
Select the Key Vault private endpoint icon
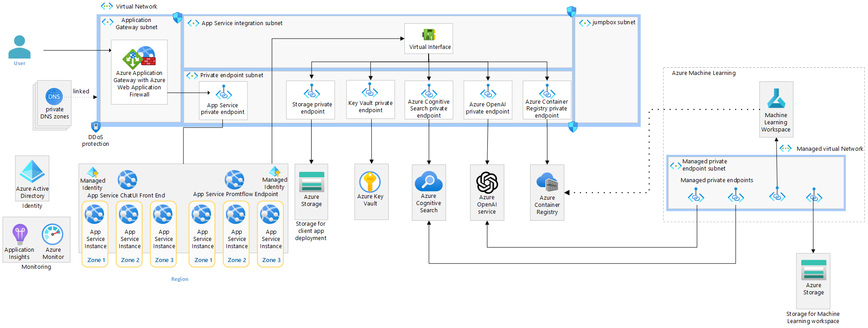(x=370, y=90)
